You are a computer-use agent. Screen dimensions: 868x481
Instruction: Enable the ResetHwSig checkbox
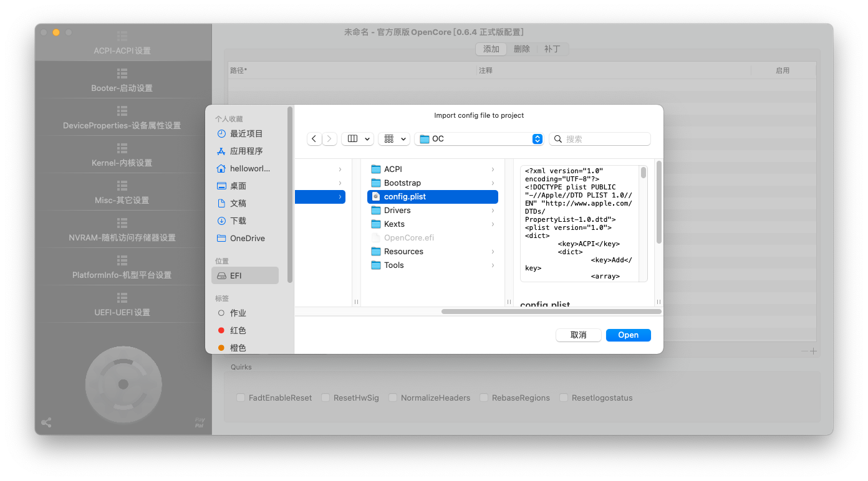pyautogui.click(x=325, y=398)
